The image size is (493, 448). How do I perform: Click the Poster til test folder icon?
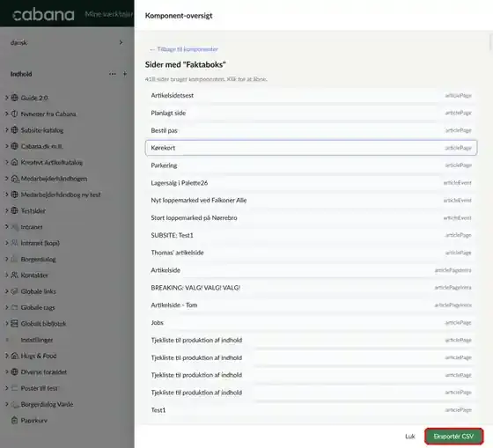point(14,388)
